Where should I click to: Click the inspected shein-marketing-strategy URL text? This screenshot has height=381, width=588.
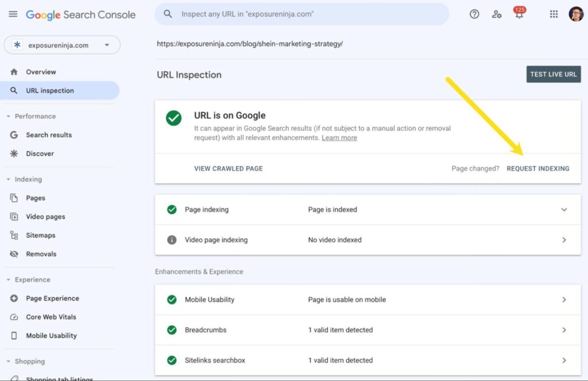250,44
